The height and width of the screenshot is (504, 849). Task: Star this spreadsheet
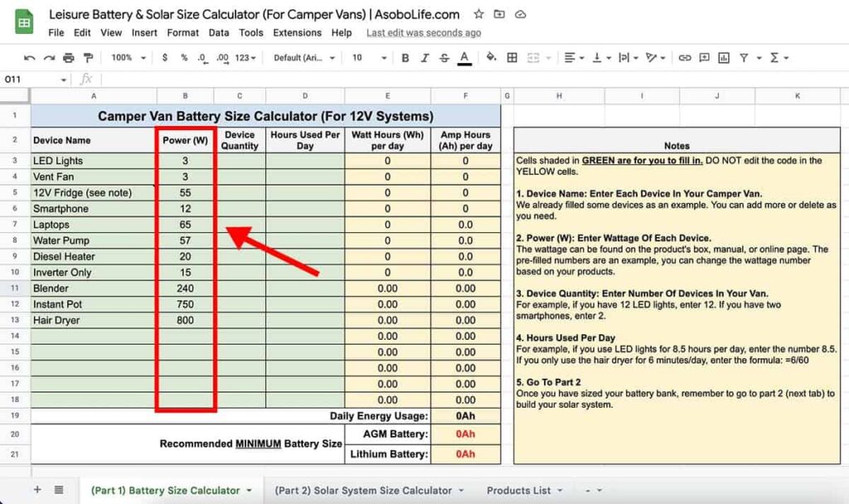[478, 14]
